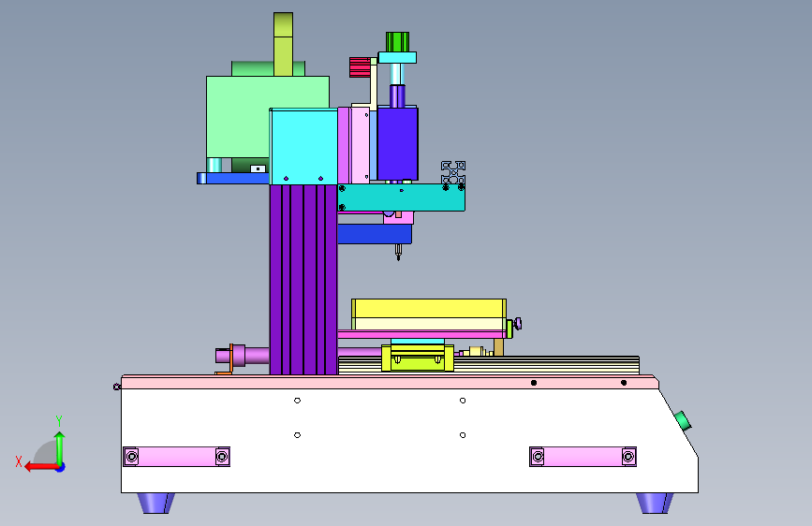Select the right blue-purple foot

(655, 503)
